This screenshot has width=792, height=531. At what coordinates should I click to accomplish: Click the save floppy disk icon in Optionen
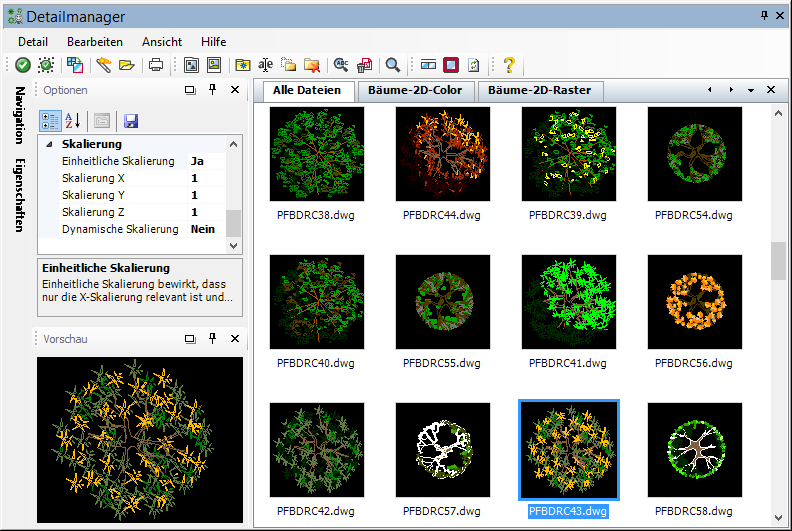tap(131, 121)
